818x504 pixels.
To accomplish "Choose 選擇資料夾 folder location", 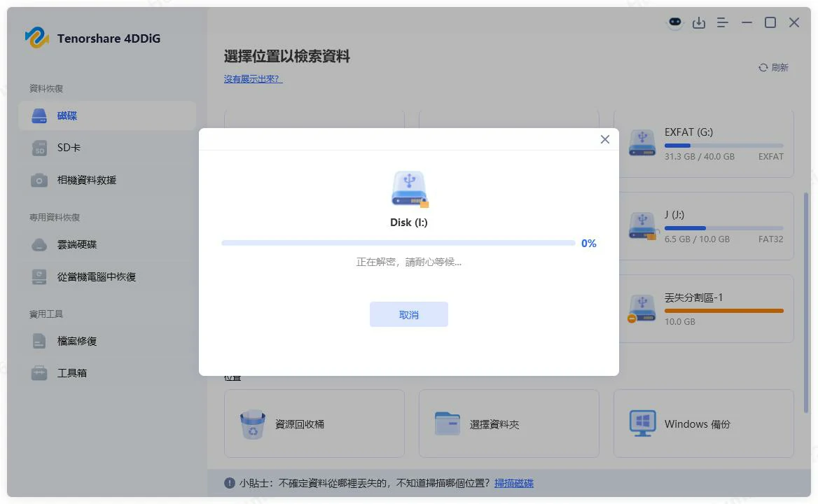I will click(508, 423).
